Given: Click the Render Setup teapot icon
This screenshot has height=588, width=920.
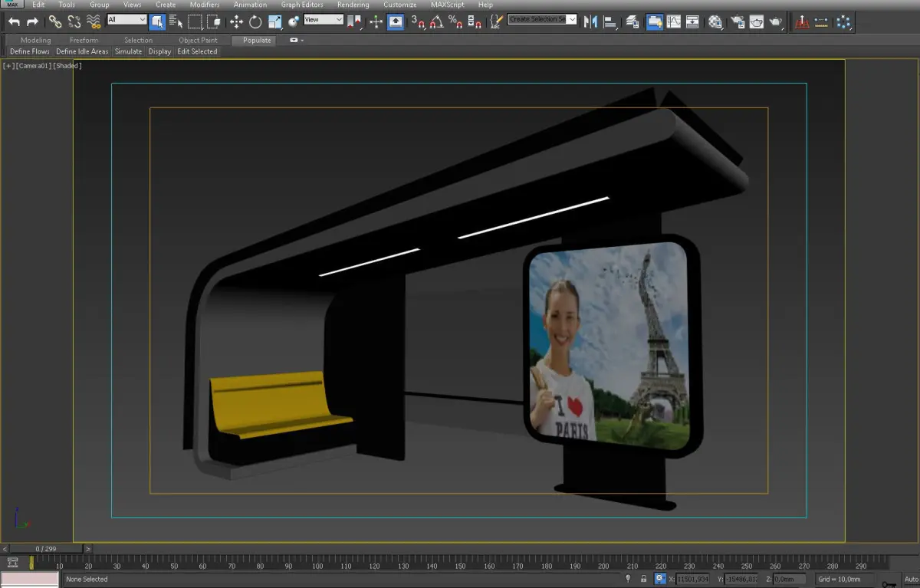Looking at the screenshot, I should (736, 22).
